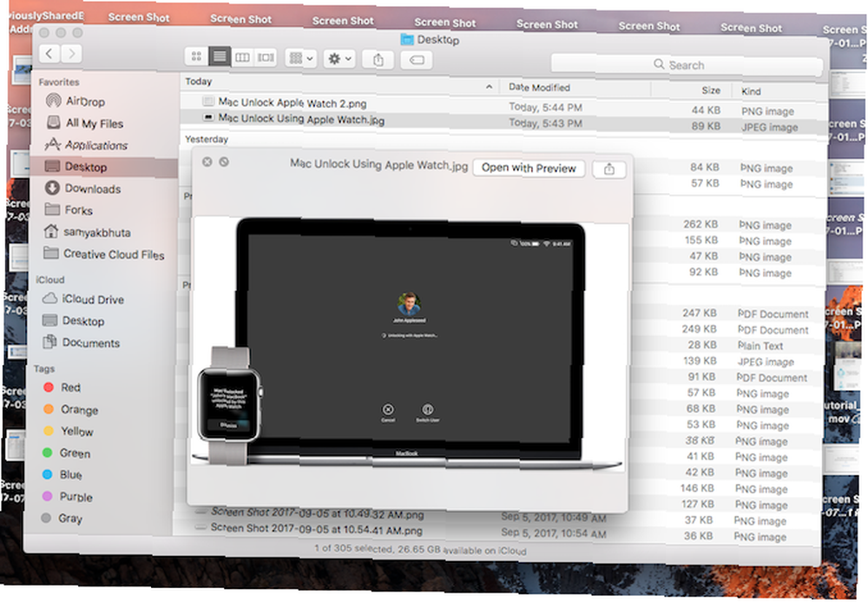Click the status bar selection info text

(420, 549)
